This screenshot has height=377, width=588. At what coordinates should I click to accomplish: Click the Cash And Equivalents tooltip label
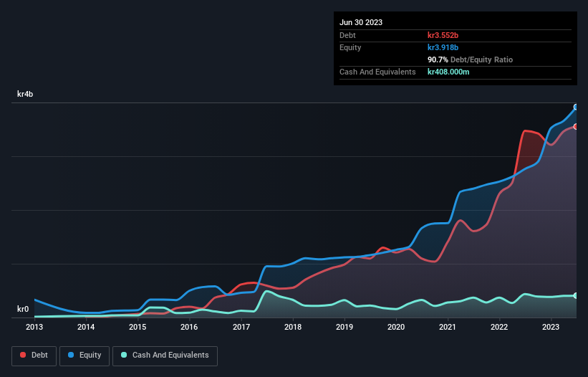(377, 72)
